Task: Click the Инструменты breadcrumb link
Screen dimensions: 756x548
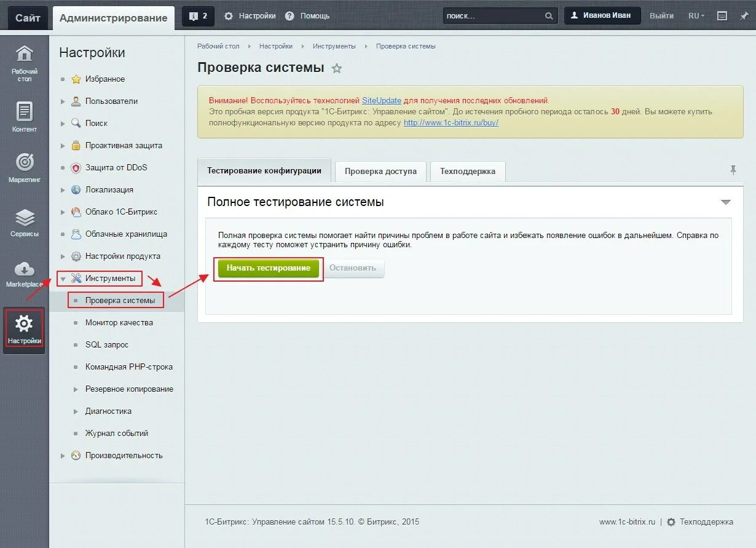Action: click(x=334, y=46)
